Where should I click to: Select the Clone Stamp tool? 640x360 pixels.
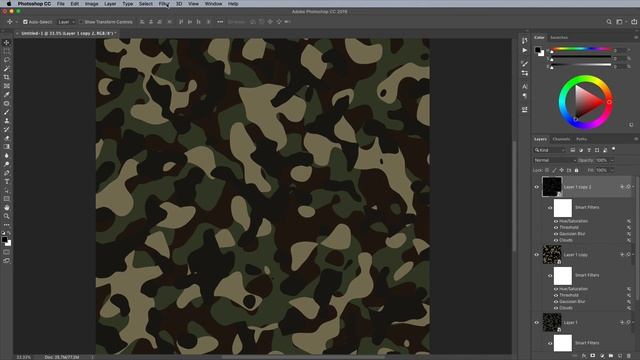pyautogui.click(x=7, y=121)
